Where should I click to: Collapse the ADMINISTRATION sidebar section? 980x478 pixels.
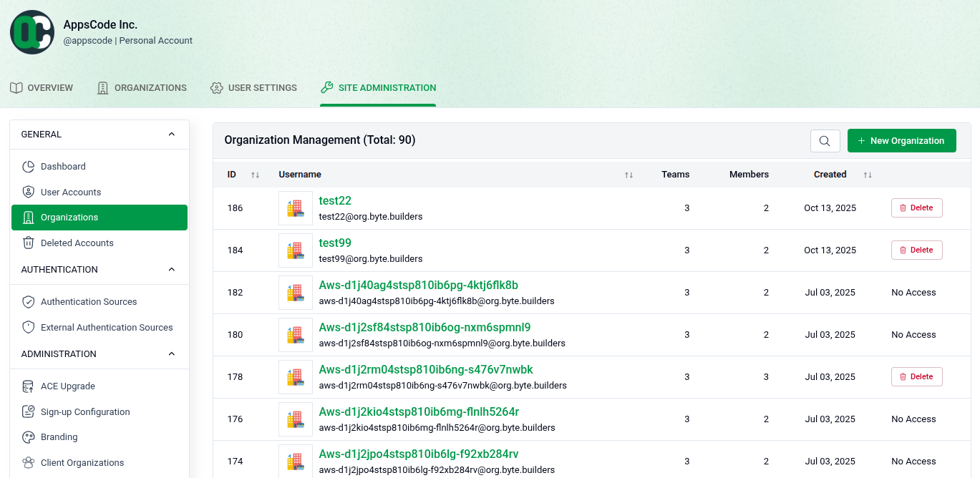[171, 353]
